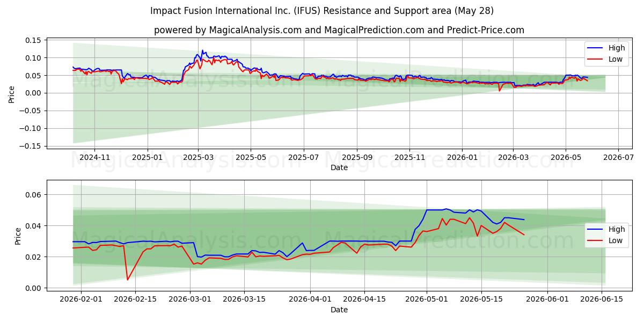
Task: Click the 2026-01 tick label
Action: click(462, 157)
